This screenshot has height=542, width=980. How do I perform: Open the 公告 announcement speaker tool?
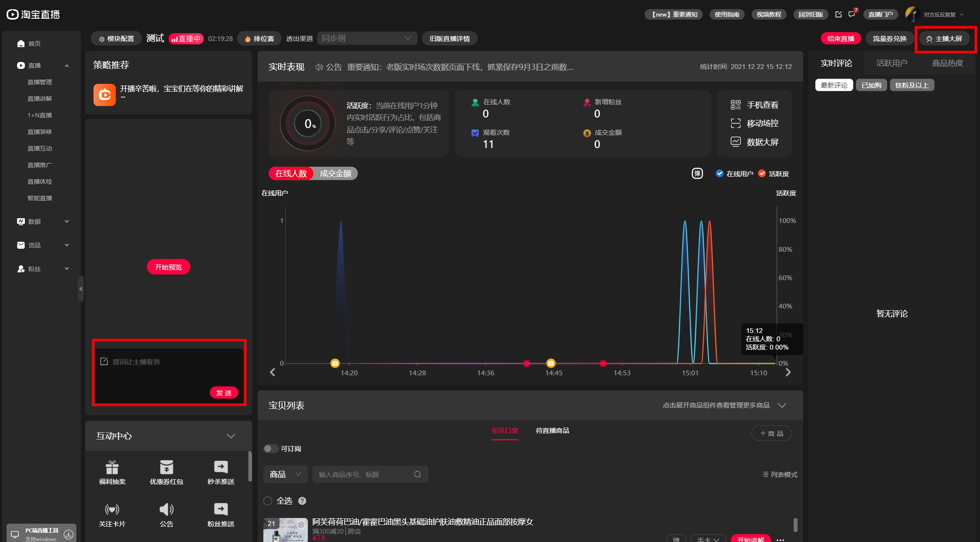166,515
